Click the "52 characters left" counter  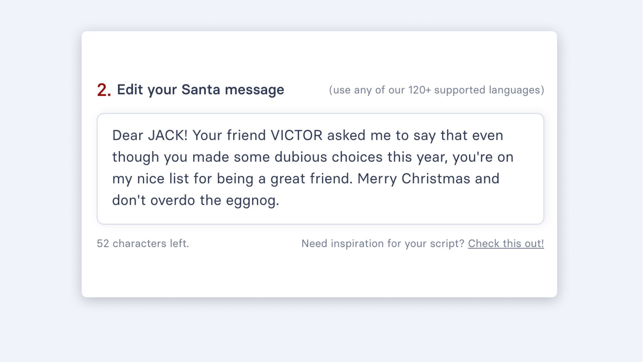tap(143, 243)
